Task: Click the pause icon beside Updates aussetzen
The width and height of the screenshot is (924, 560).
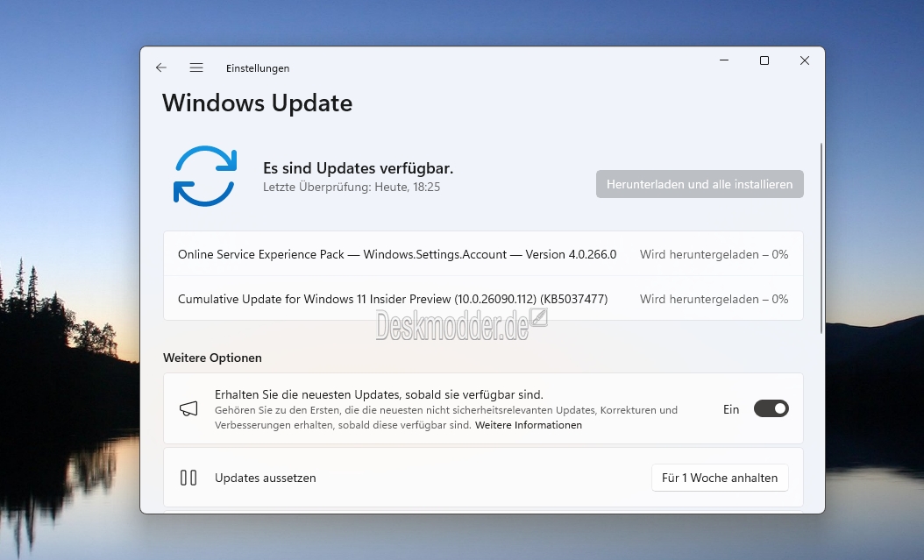Action: pyautogui.click(x=188, y=478)
